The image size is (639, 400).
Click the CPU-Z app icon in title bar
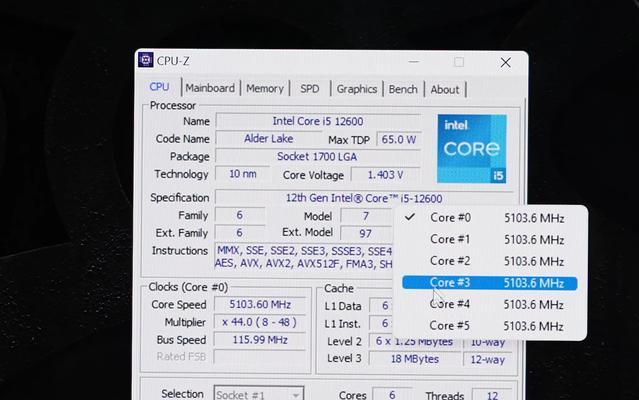tap(145, 60)
